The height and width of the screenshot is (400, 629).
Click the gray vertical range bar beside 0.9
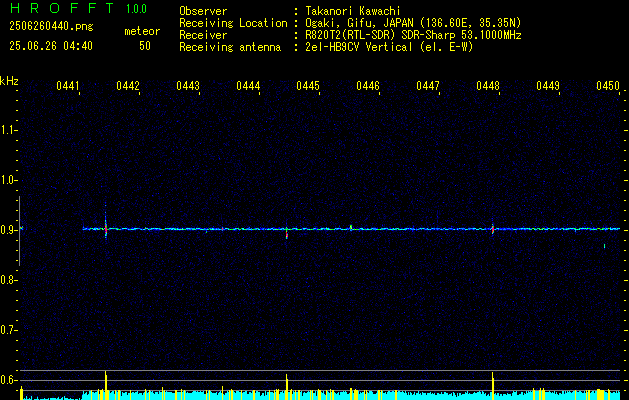19,231
